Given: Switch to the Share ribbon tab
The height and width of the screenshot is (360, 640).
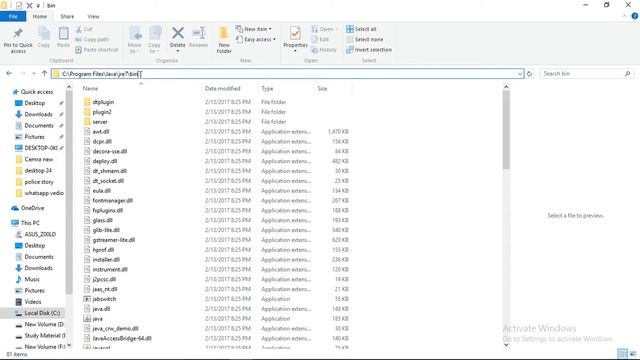Looking at the screenshot, I should click(x=67, y=16).
